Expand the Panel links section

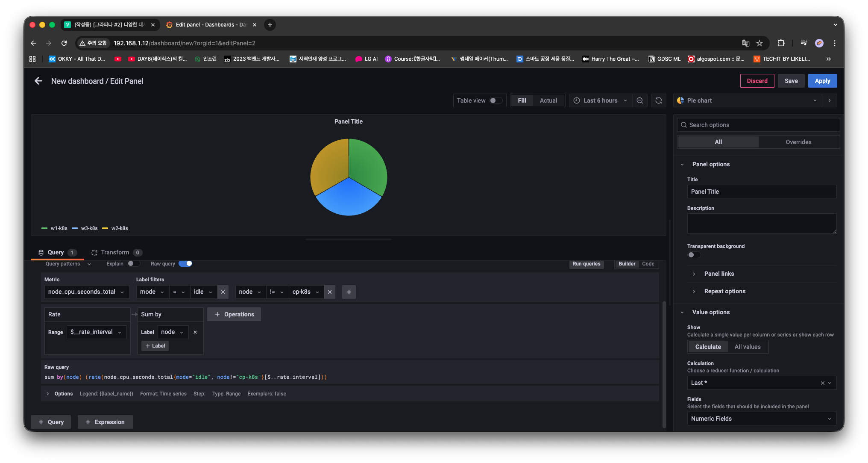pos(719,274)
